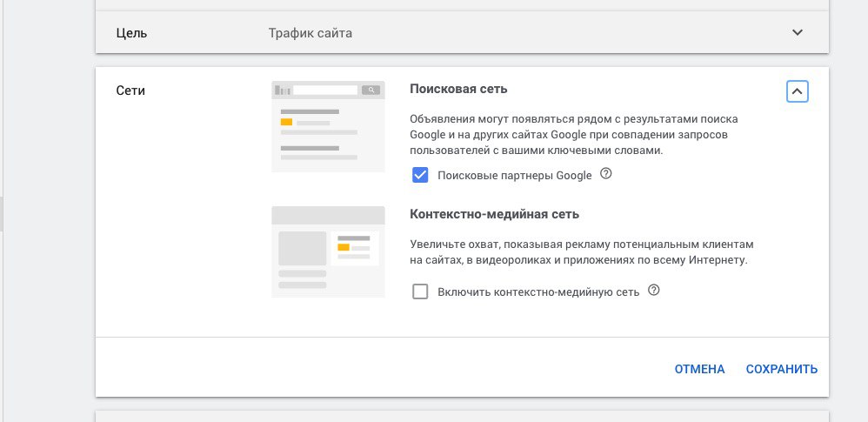Click the search network description paragraph
This screenshot has height=422, width=868.
573,135
